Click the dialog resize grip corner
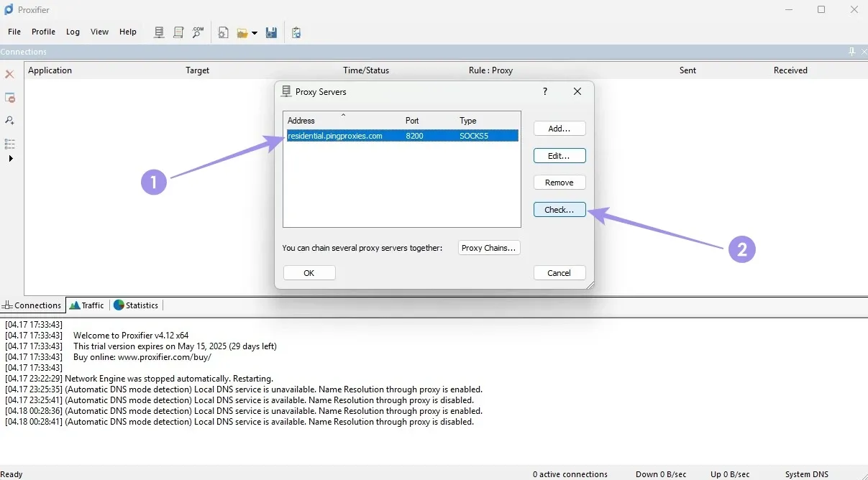 590,285
